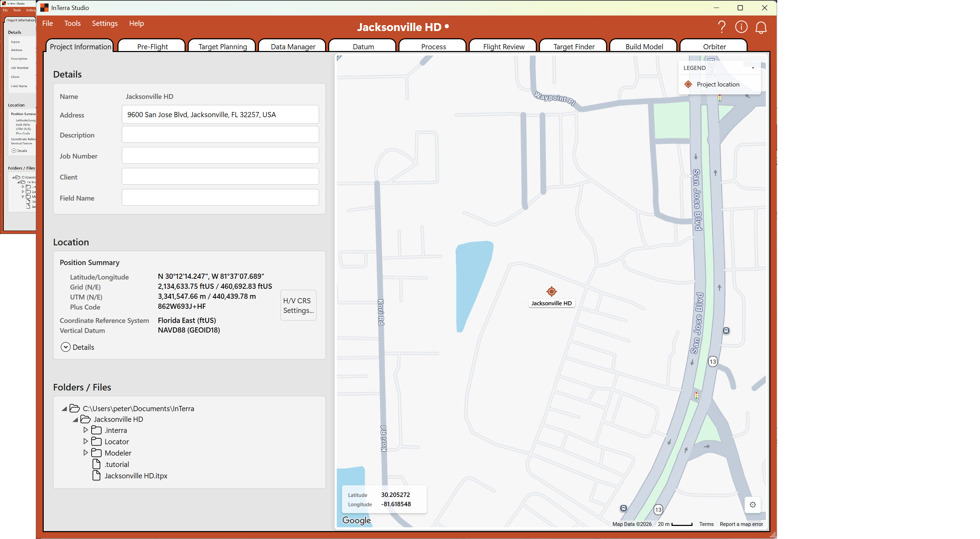
Task: Click the Jacksonville HD.itpx file icon
Action: 97,476
